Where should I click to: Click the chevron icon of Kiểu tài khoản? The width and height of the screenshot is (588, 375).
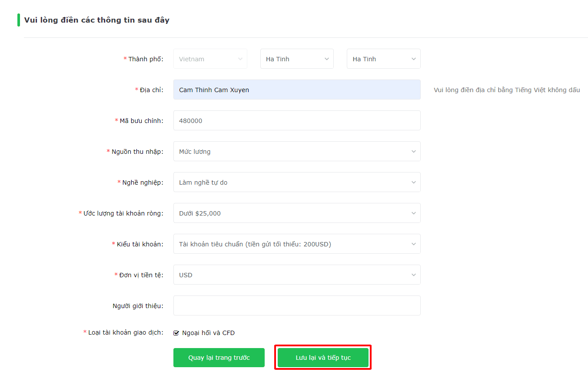coord(414,244)
